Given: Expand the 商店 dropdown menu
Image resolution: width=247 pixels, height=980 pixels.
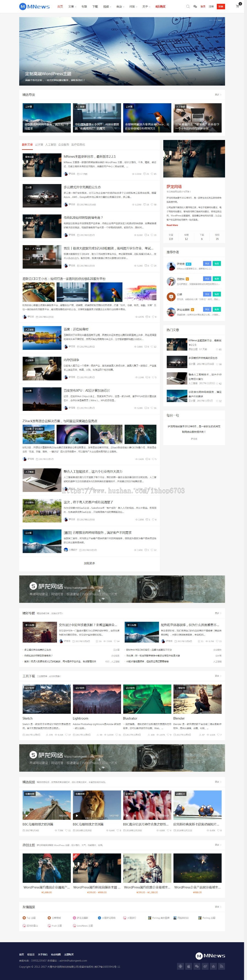Looking at the screenshot, I should pyautogui.click(x=120, y=7).
